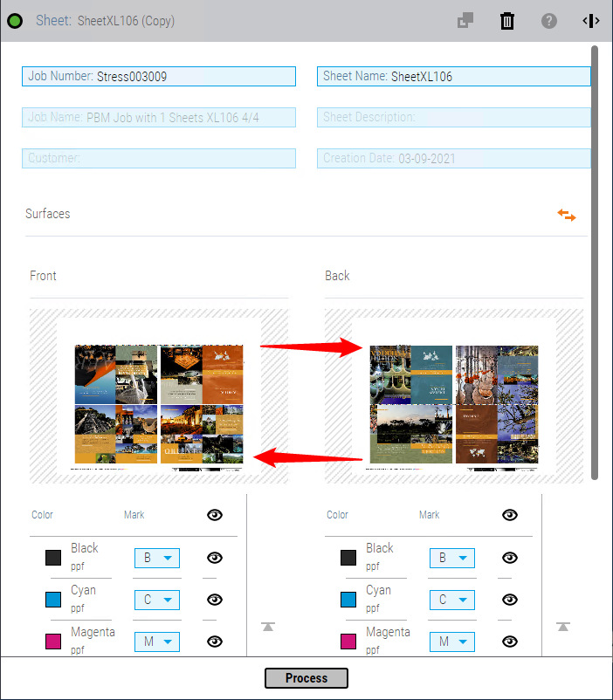This screenshot has height=700, width=613.
Task: Open Front Cyan mark dropdown
Action: [x=157, y=600]
